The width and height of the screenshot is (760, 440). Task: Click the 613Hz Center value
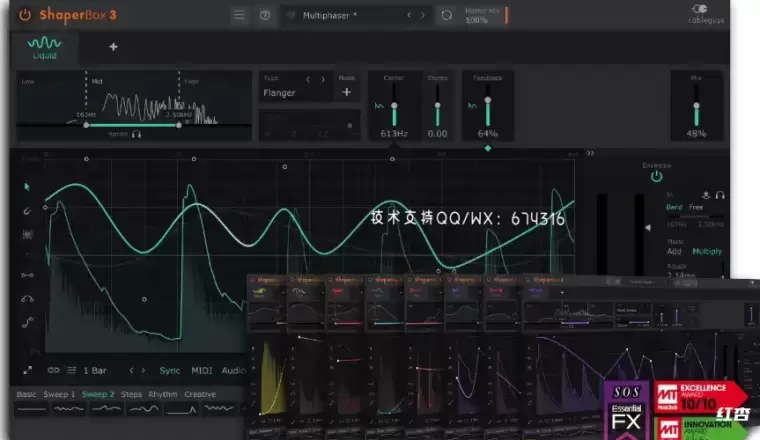[x=394, y=133]
